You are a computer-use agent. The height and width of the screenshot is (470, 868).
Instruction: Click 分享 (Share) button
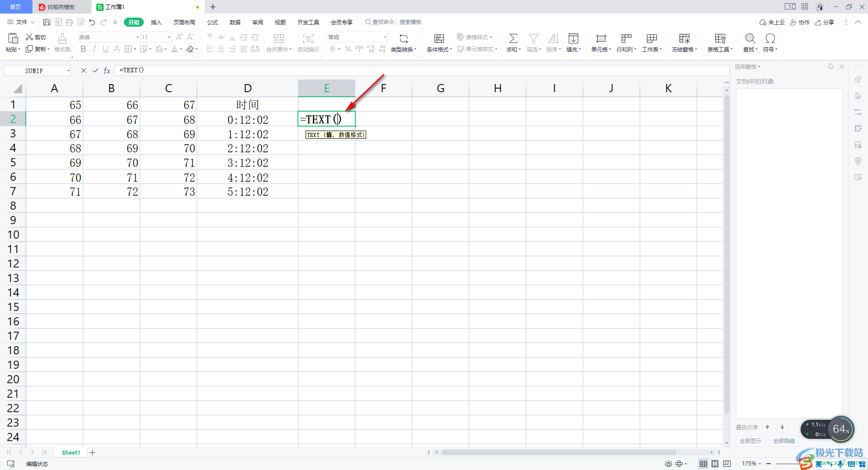824,22
